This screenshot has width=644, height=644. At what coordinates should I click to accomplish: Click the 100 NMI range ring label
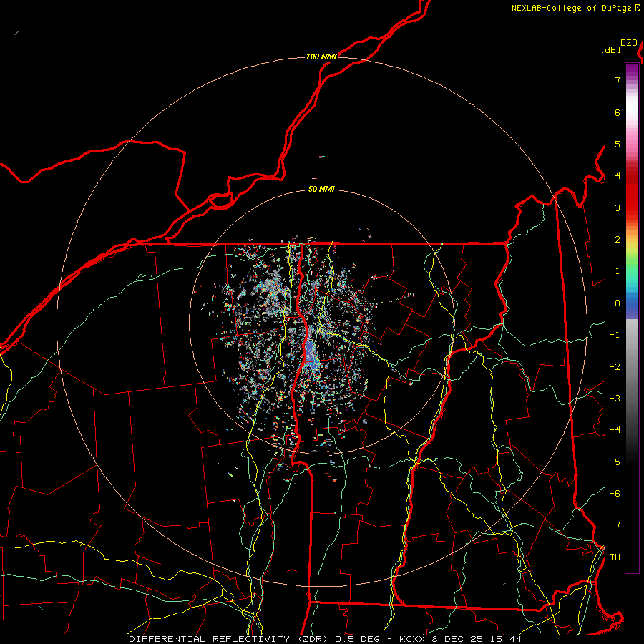coord(321,57)
